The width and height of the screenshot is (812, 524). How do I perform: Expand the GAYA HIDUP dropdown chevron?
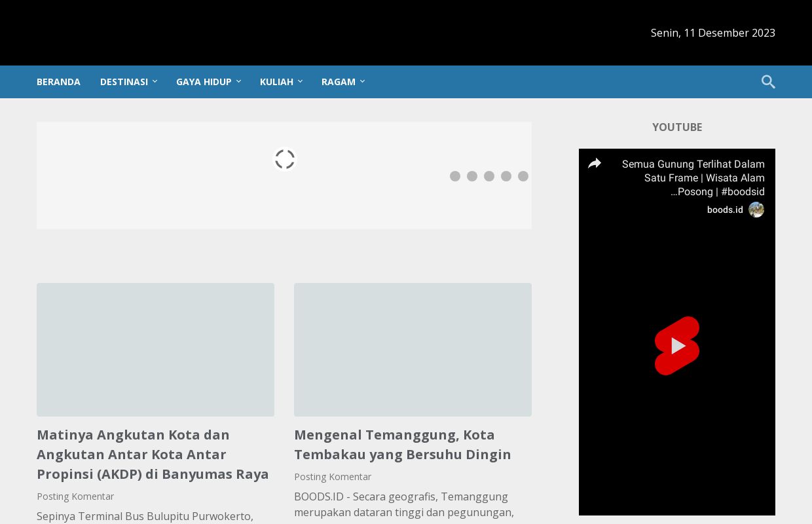point(238,81)
